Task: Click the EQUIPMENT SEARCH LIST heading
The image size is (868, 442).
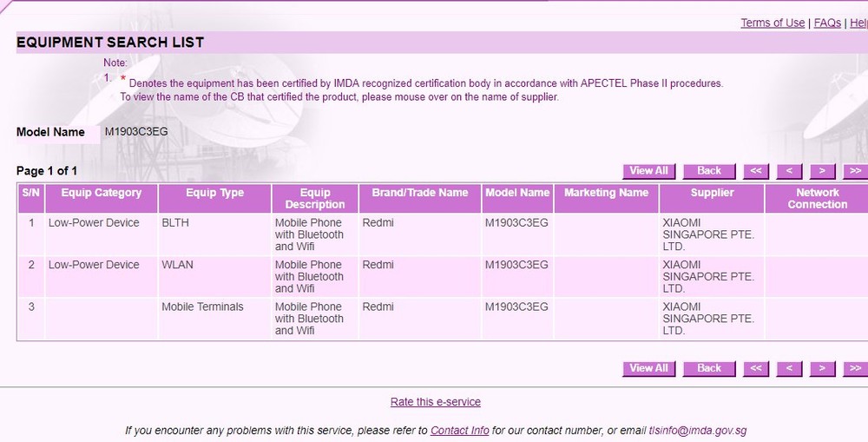Action: click(x=110, y=43)
